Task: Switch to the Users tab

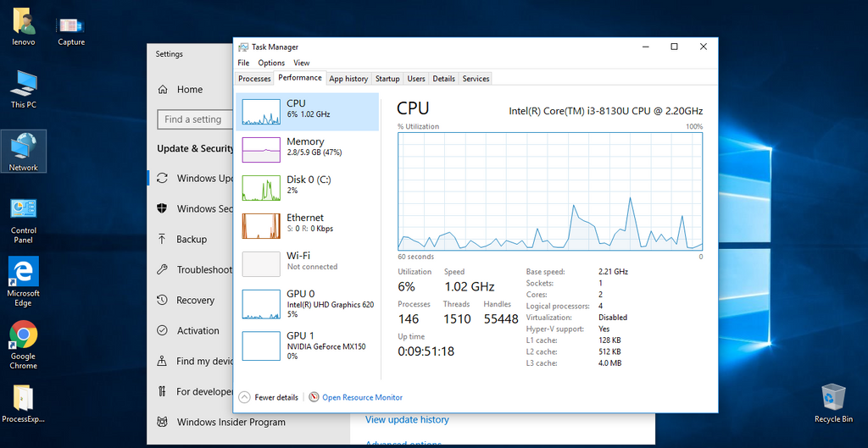Action: point(416,79)
